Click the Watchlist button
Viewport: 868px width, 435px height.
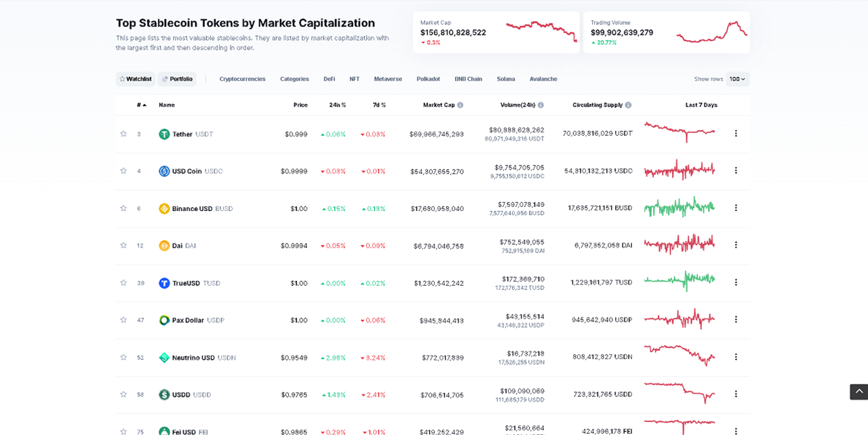tap(136, 79)
